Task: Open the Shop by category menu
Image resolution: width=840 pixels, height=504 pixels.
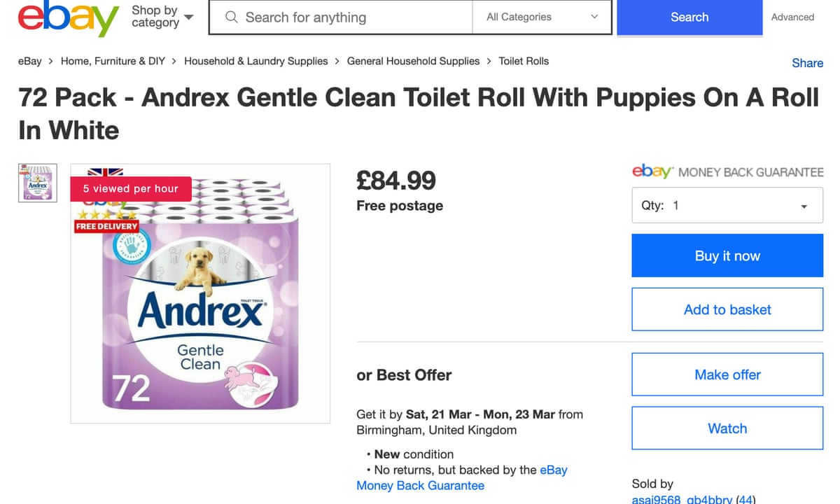Action: tap(162, 17)
